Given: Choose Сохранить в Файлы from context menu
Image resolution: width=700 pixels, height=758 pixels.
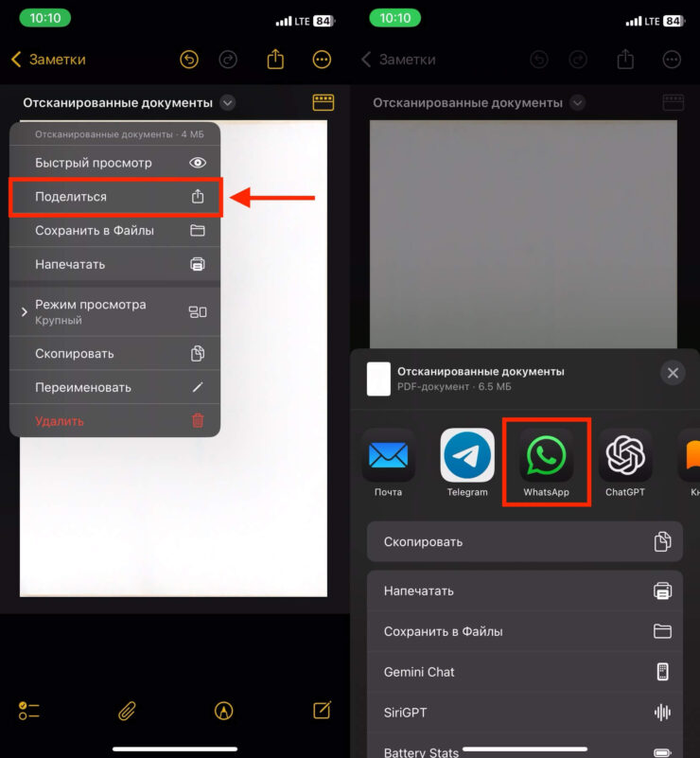Looking at the screenshot, I should pos(115,230).
